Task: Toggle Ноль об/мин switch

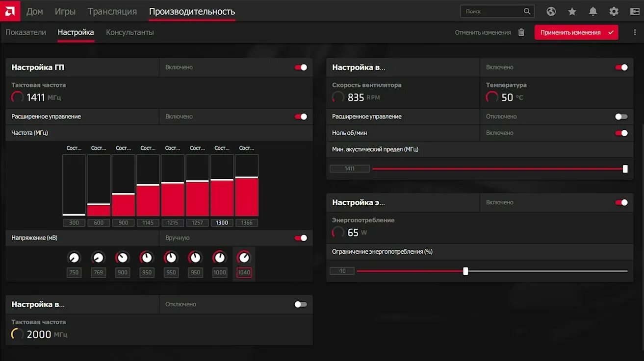Action: click(x=621, y=133)
